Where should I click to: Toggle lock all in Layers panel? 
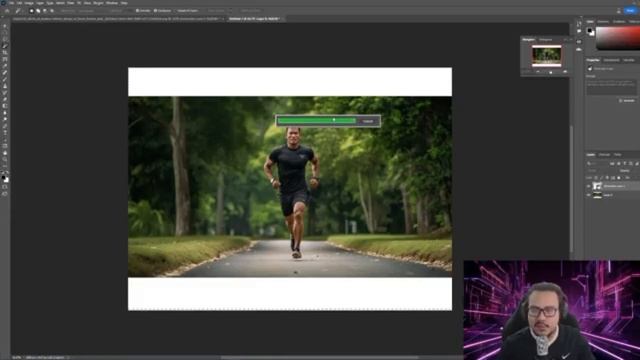tap(619, 178)
